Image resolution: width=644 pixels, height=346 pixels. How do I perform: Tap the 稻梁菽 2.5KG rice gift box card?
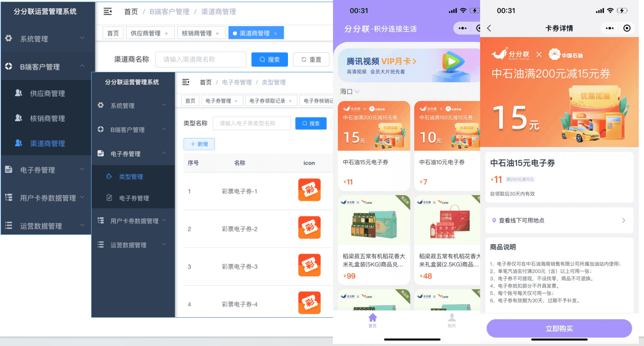click(447, 240)
